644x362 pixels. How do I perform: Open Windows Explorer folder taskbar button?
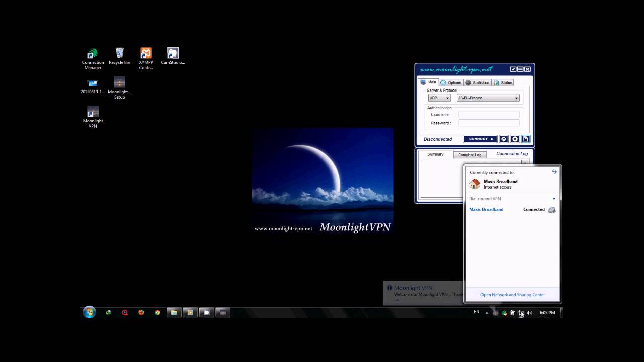(x=174, y=312)
